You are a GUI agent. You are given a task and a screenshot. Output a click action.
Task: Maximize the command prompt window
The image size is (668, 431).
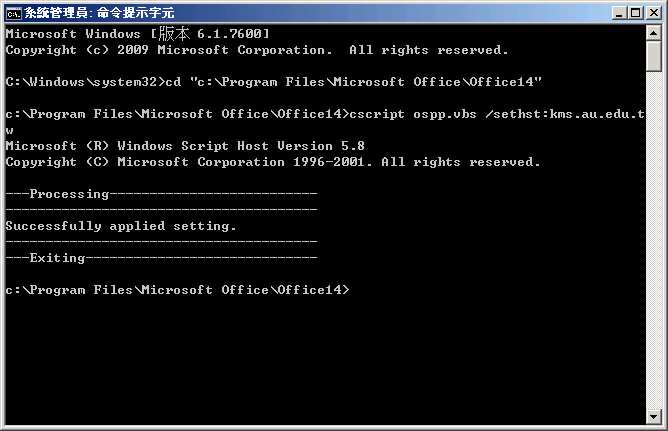pos(636,13)
